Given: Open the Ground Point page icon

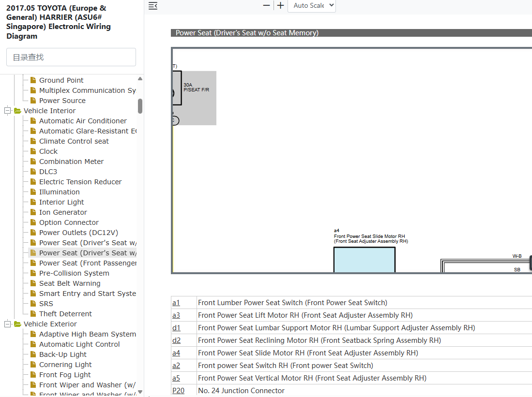Looking at the screenshot, I should point(33,80).
